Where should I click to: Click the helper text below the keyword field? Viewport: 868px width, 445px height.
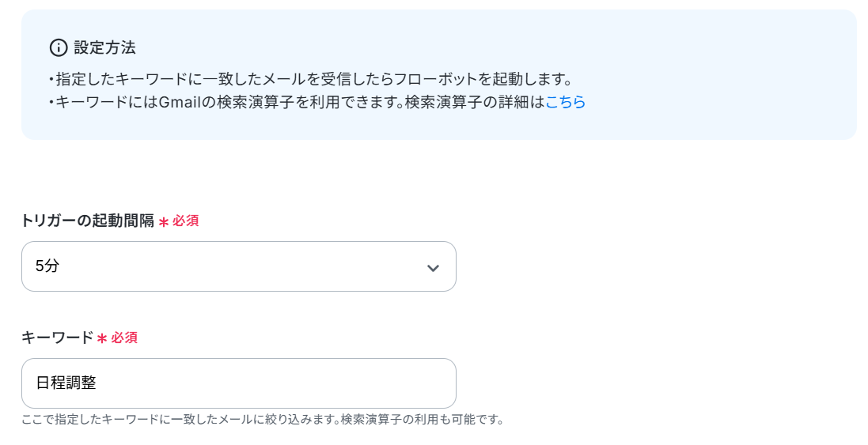coord(262,419)
